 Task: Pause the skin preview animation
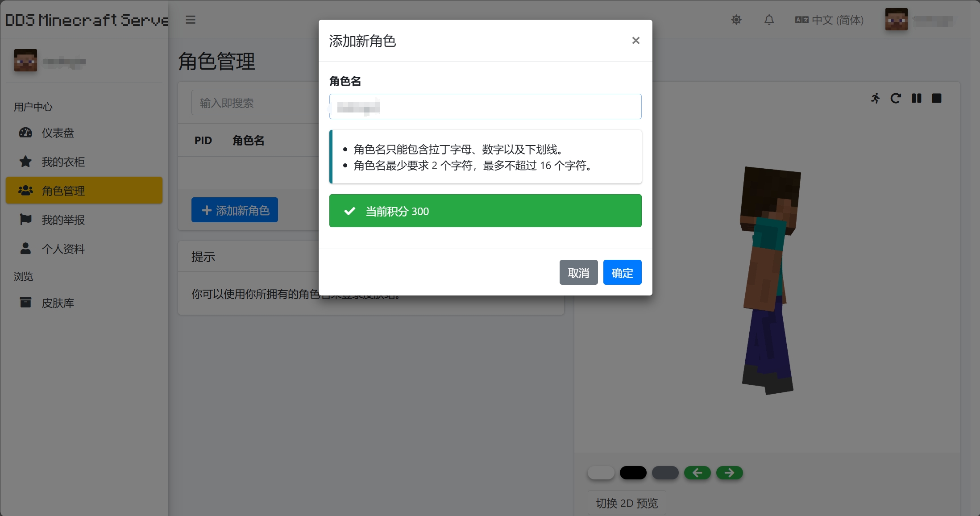tap(916, 98)
